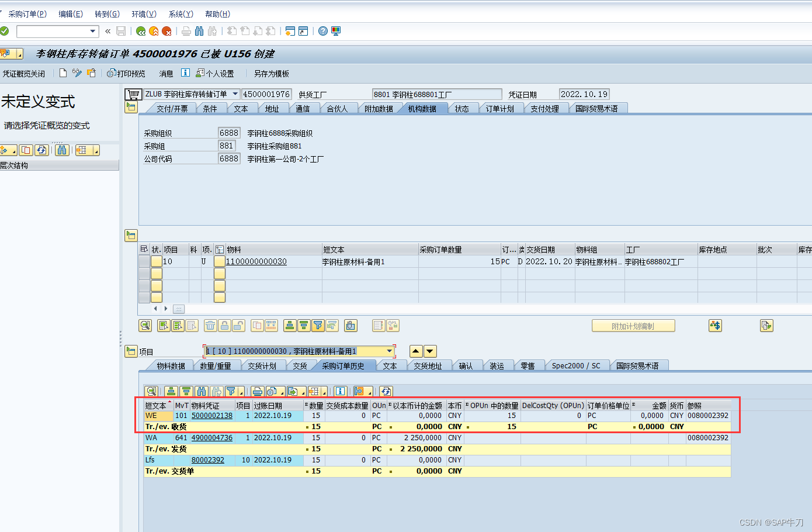Open the layout dropdown arrow in history toolbar
This screenshot has height=532, width=812.
(x=324, y=391)
